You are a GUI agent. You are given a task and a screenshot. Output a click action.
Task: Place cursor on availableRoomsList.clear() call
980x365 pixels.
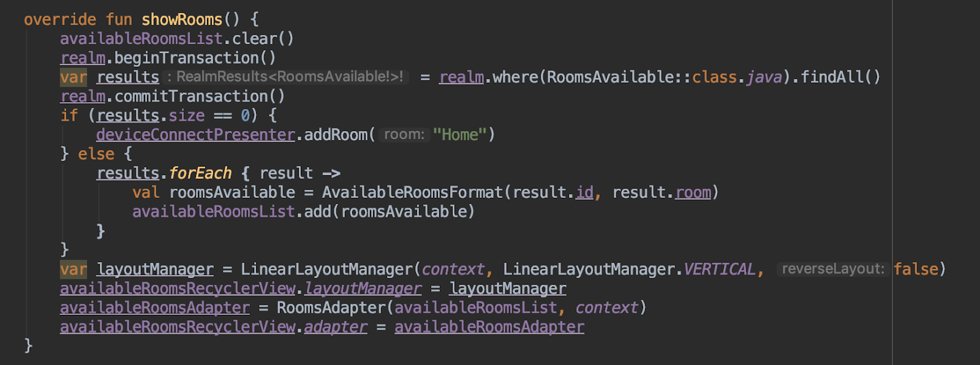click(x=177, y=39)
